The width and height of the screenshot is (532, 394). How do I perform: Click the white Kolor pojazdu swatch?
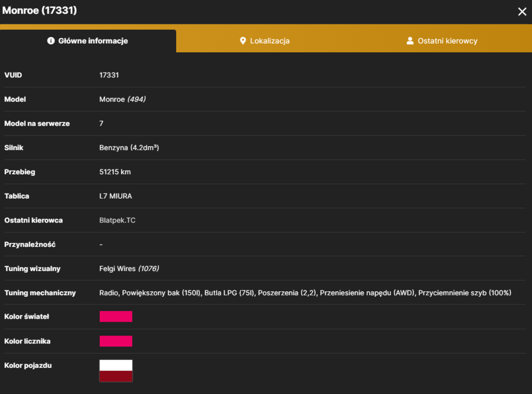115,365
